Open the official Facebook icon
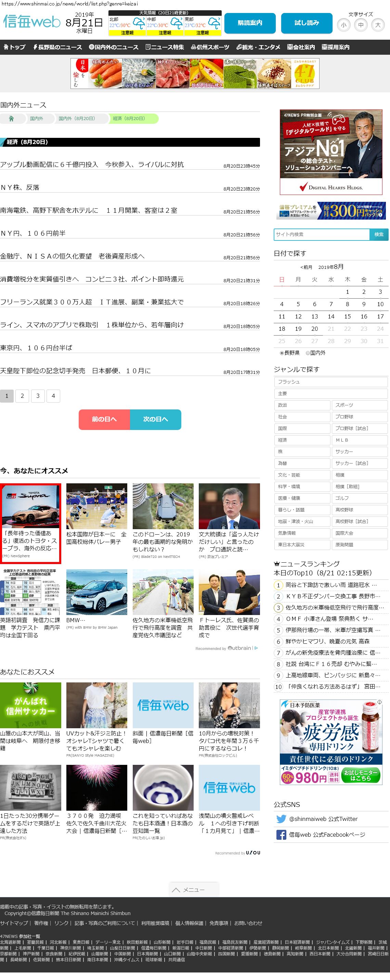Viewport: 390px width, 980px height. pyautogui.click(x=281, y=835)
